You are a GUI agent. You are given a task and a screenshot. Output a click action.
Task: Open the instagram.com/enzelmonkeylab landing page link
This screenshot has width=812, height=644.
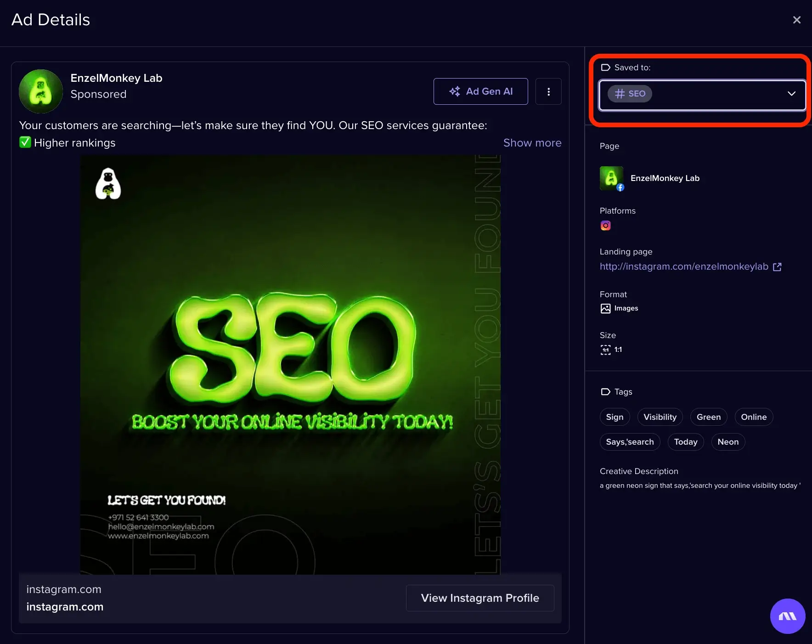[x=684, y=266]
